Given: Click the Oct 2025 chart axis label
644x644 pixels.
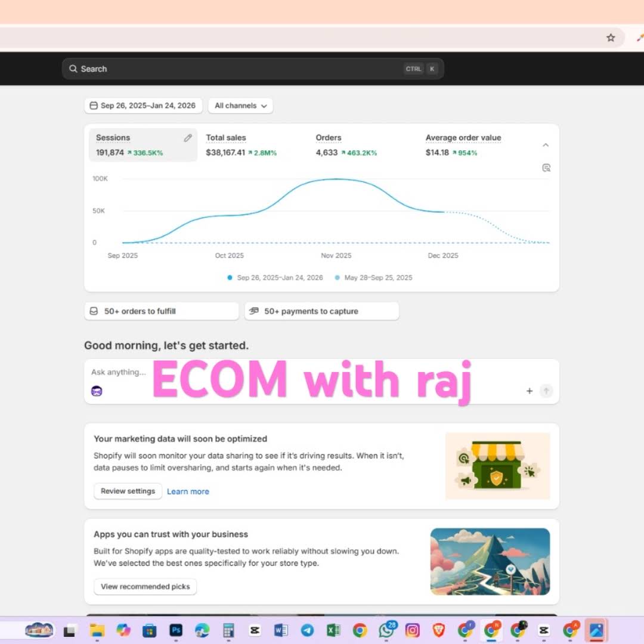Looking at the screenshot, I should click(229, 255).
